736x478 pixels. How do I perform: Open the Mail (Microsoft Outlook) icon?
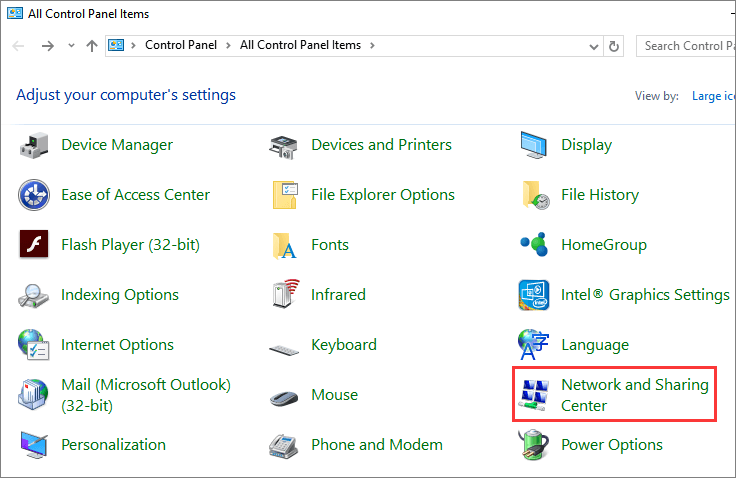point(34,395)
